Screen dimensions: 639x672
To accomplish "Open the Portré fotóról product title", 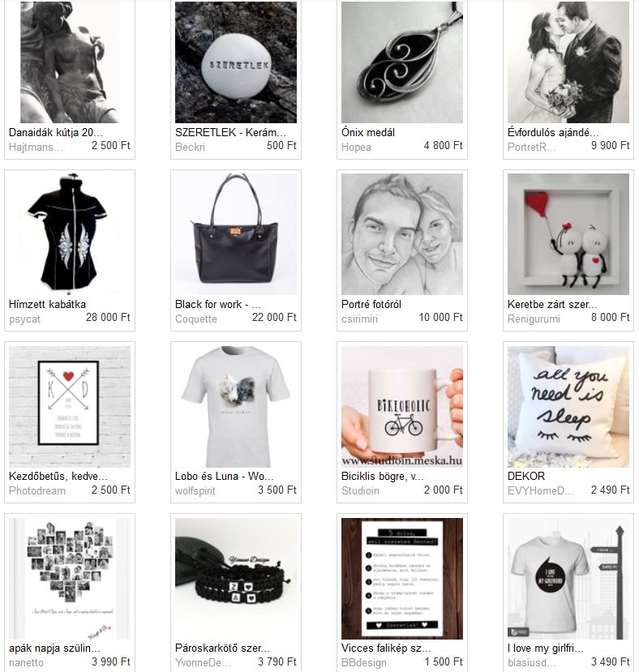I will pyautogui.click(x=371, y=304).
